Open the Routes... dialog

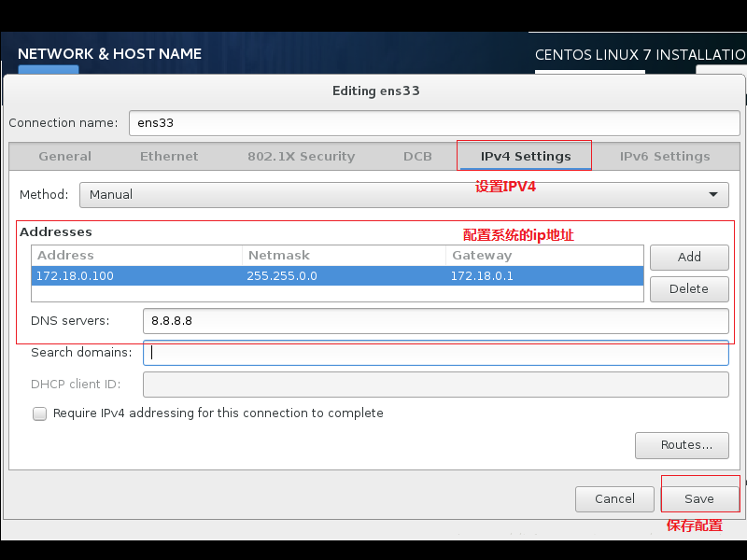682,445
